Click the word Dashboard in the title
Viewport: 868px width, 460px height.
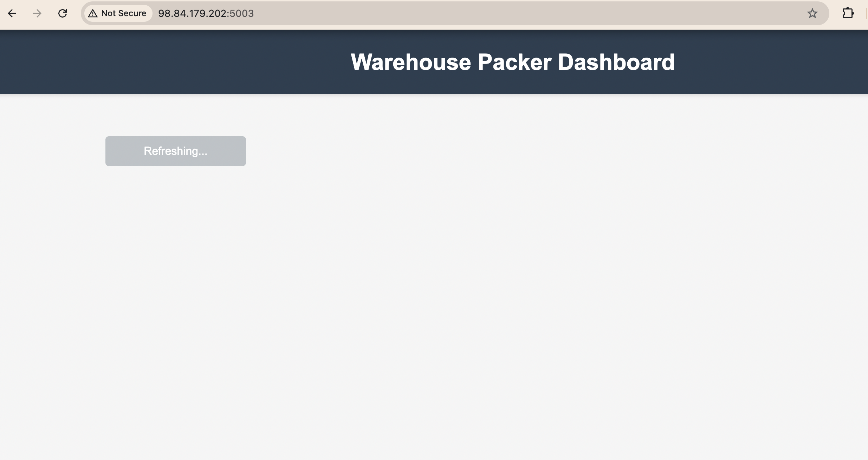click(x=616, y=62)
